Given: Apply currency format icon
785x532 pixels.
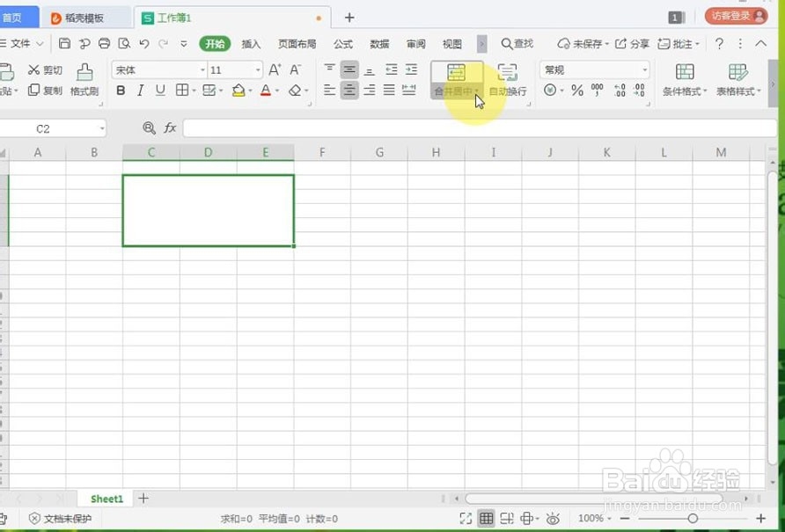Looking at the screenshot, I should (550, 91).
